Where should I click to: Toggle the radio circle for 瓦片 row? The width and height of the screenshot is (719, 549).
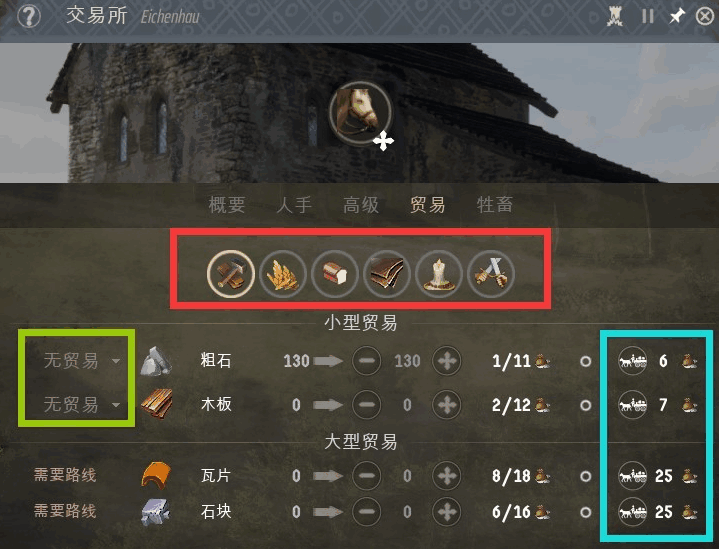[585, 476]
